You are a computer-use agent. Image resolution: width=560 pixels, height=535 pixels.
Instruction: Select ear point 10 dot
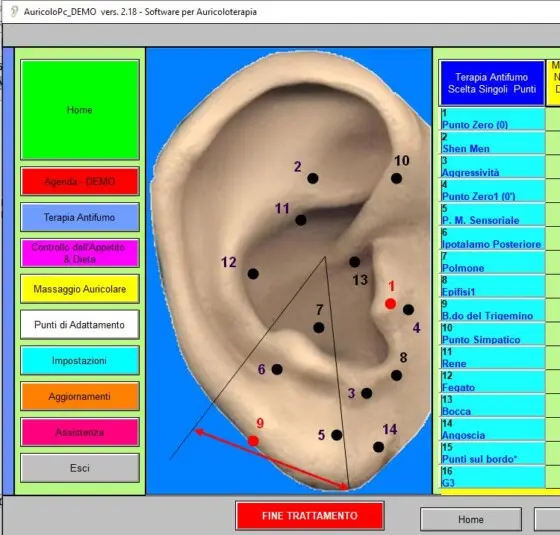tap(396, 178)
